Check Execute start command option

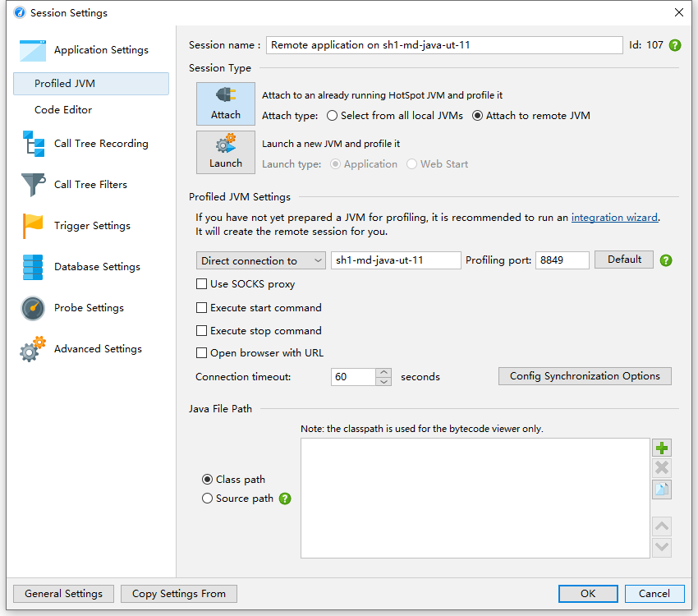coord(202,308)
